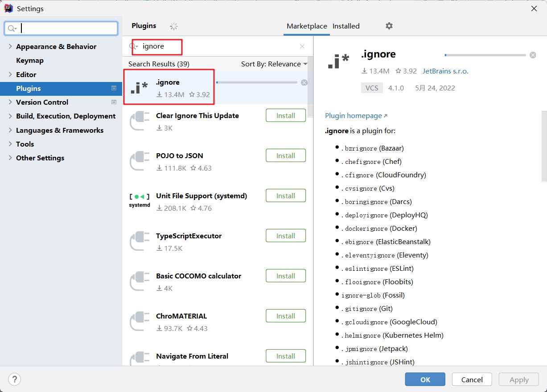Open the JetBrains s.r.o. vendor link

445,71
